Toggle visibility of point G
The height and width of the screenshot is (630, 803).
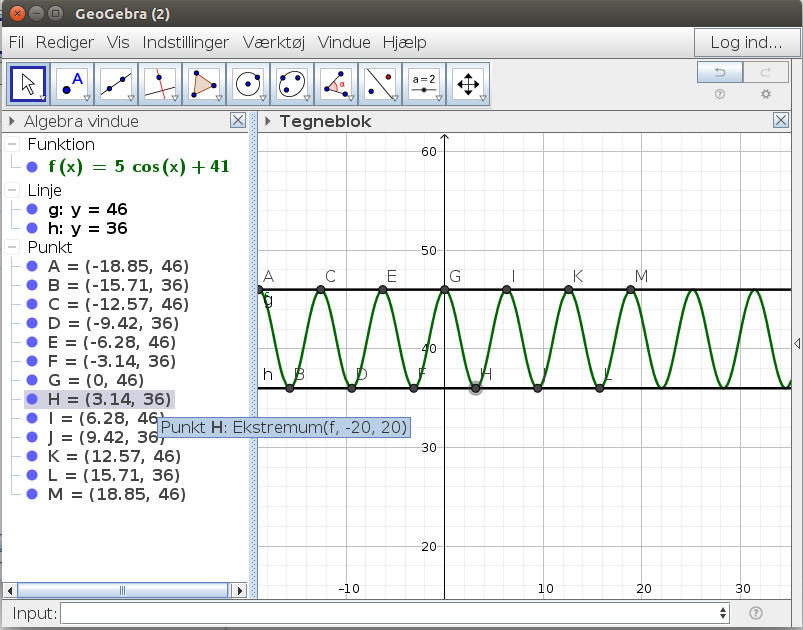(32, 380)
